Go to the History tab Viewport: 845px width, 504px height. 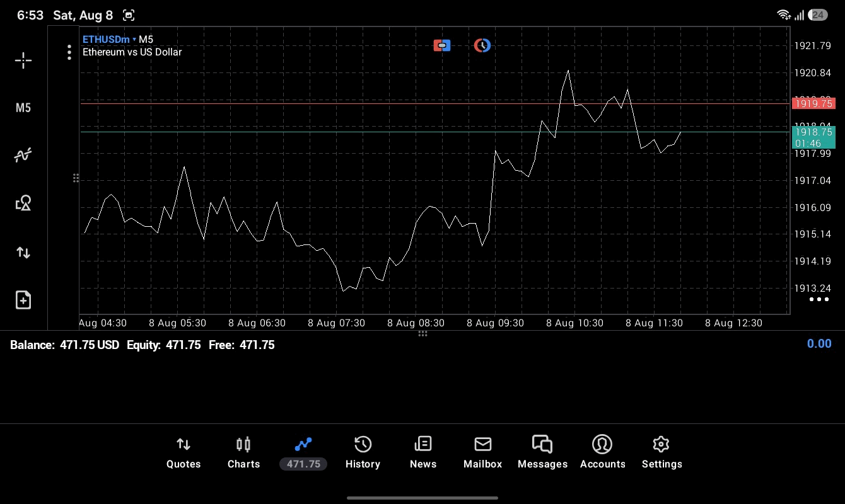(x=363, y=453)
